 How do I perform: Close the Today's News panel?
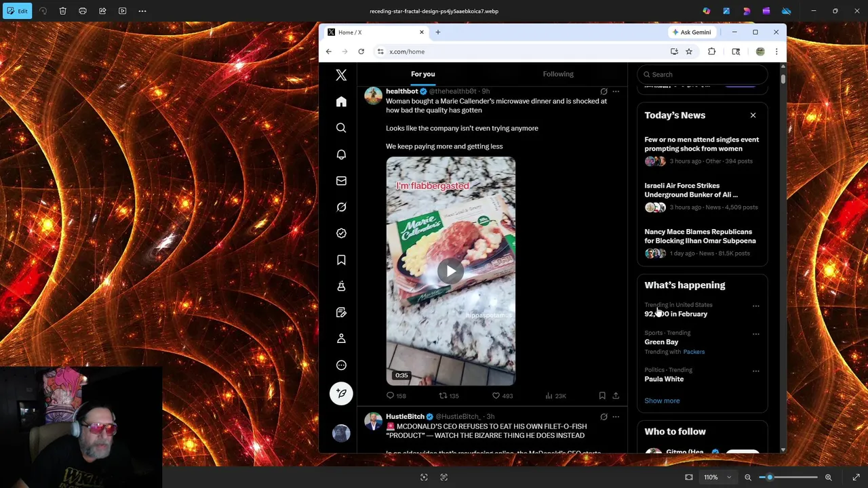(753, 115)
